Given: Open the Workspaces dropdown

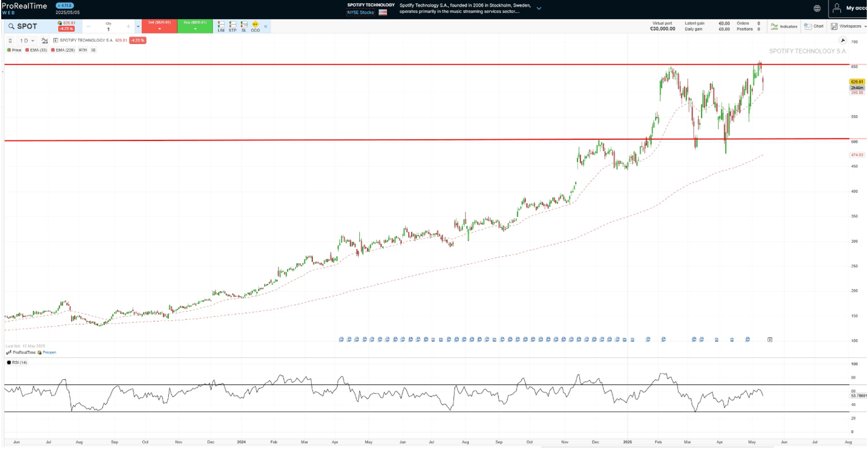Looking at the screenshot, I should [x=851, y=27].
